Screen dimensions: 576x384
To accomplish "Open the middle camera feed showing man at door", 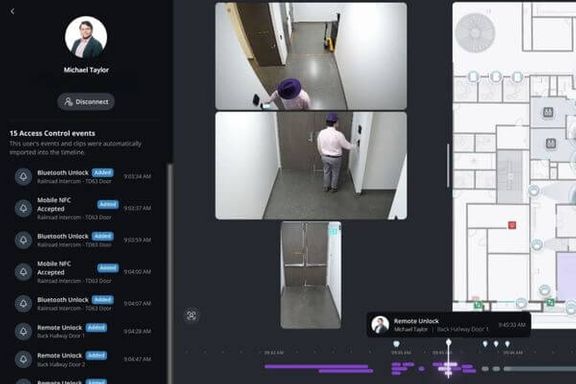I will pos(311,166).
